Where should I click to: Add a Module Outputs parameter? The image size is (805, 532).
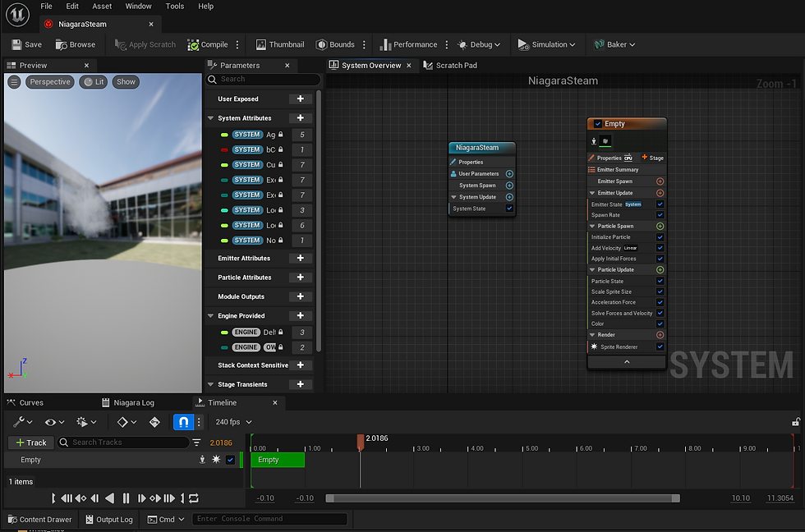[x=301, y=296]
